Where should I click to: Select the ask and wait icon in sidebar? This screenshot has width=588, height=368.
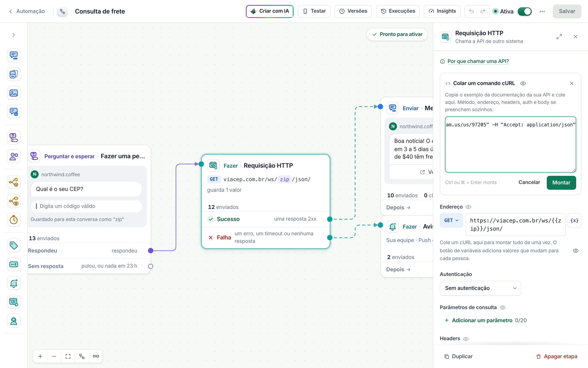pyautogui.click(x=14, y=138)
